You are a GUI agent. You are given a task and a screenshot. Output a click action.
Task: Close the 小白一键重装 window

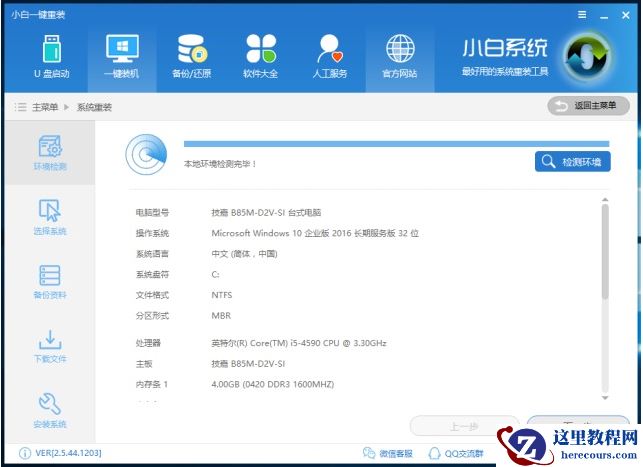(x=626, y=15)
